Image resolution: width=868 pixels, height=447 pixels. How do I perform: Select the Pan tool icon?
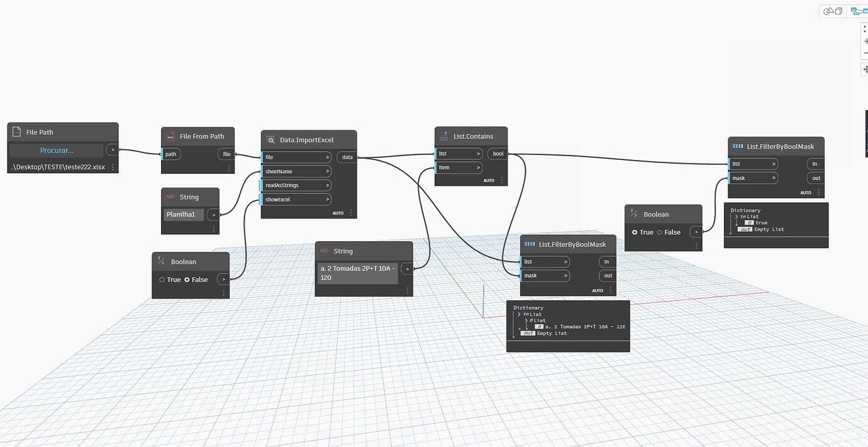pyautogui.click(x=864, y=69)
